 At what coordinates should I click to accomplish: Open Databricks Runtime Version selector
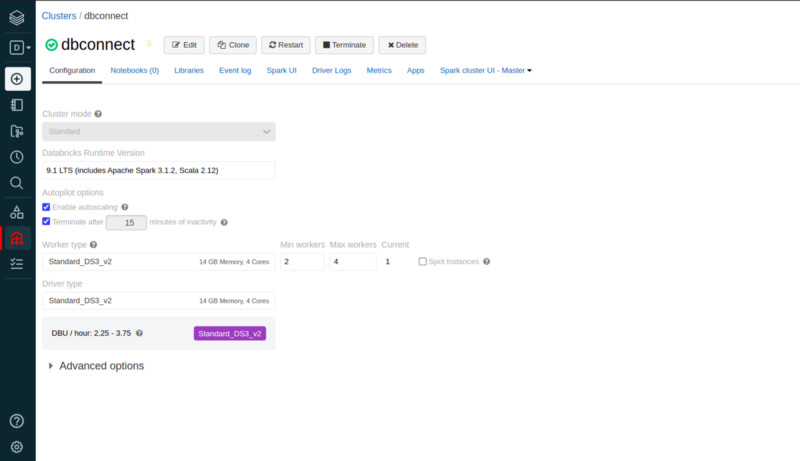159,170
